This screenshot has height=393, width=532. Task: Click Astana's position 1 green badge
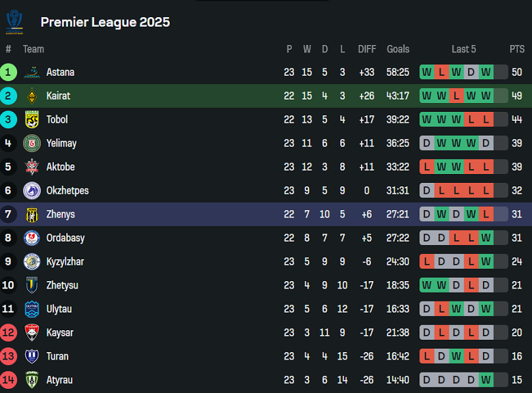(9, 72)
